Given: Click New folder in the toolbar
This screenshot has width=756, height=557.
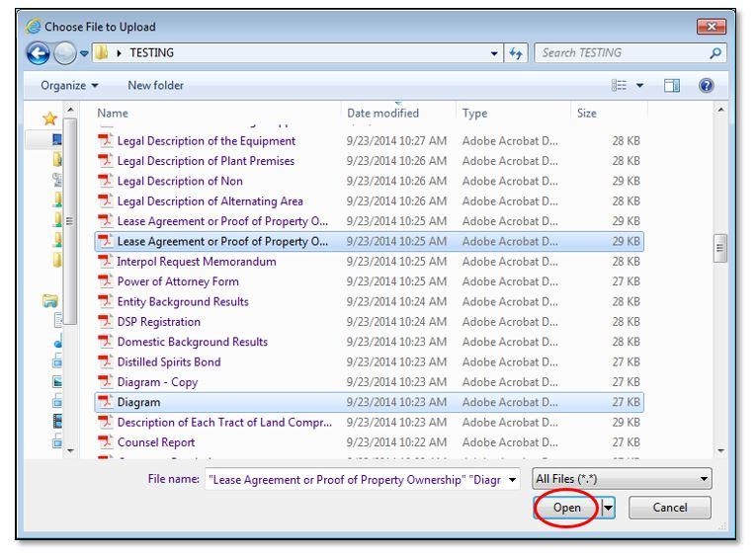Looking at the screenshot, I should [155, 86].
